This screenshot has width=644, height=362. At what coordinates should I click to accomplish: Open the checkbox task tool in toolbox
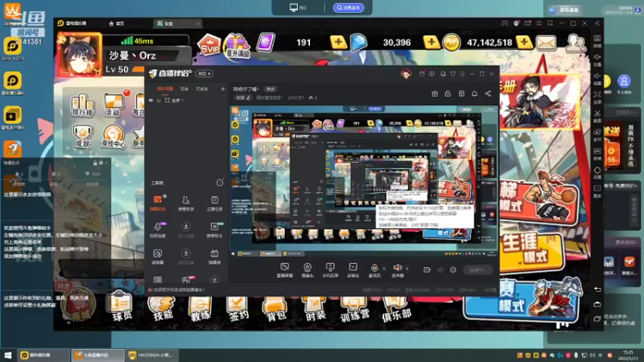pos(214,203)
